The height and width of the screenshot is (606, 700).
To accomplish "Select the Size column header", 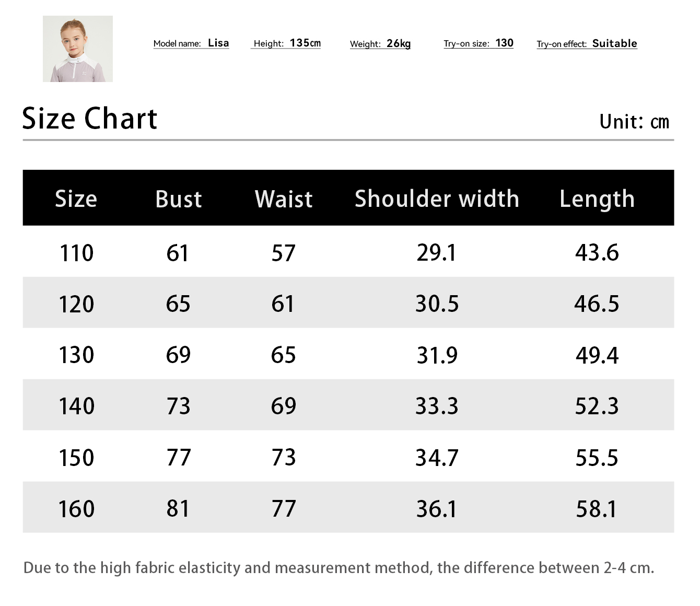I will click(x=76, y=199).
